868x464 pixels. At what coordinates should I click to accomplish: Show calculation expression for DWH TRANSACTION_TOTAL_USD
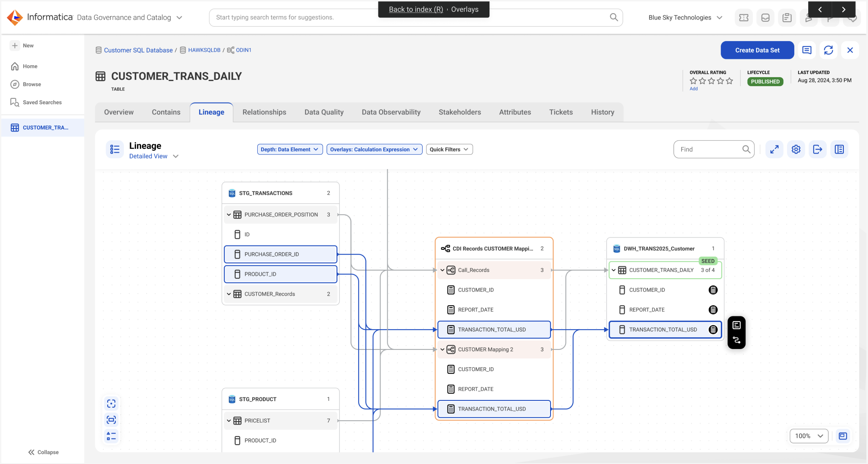coord(713,330)
